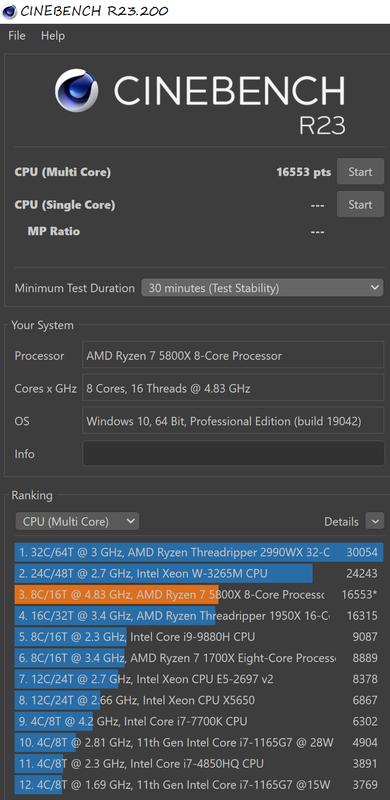Select the Core i7-7700K ranking entry
The height and width of the screenshot is (800, 390).
click(x=199, y=721)
